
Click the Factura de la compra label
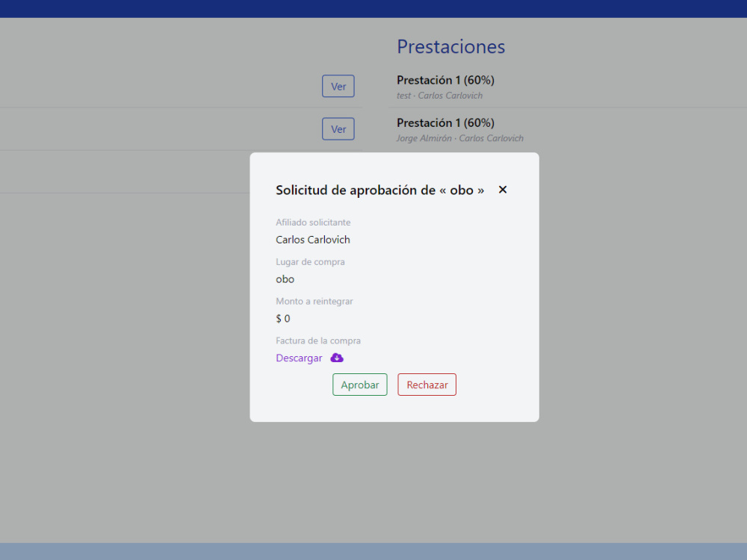click(318, 341)
